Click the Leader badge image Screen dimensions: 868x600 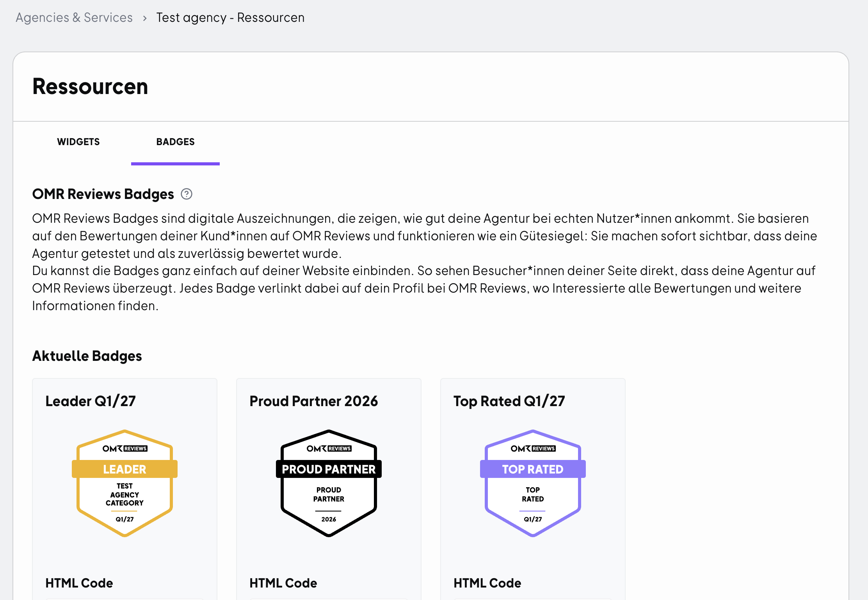point(125,483)
